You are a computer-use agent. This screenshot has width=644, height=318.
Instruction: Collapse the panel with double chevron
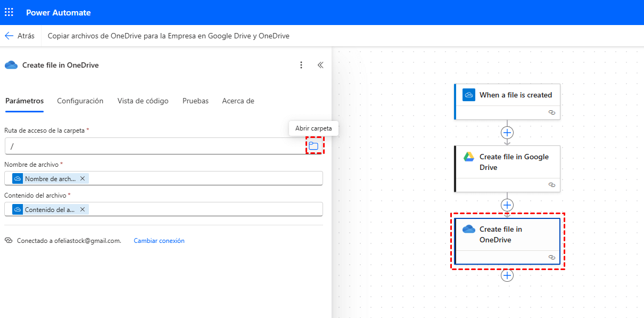320,65
